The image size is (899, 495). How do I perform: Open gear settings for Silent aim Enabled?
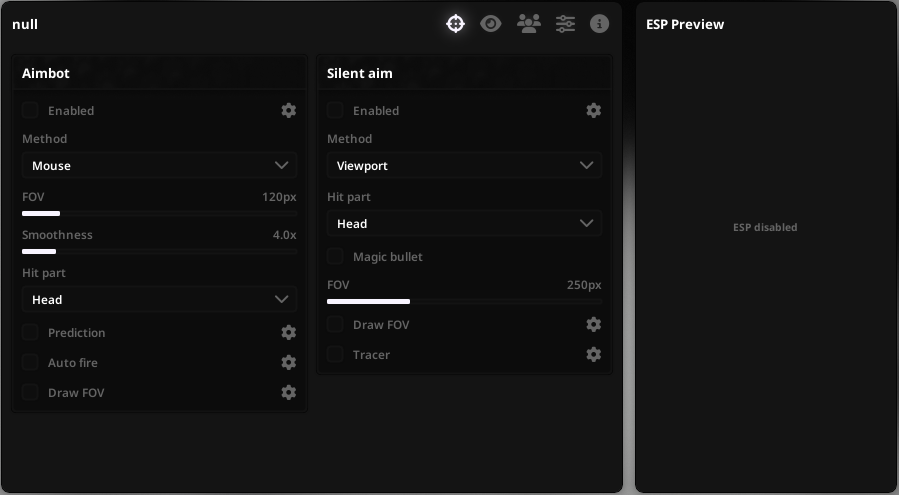[593, 110]
